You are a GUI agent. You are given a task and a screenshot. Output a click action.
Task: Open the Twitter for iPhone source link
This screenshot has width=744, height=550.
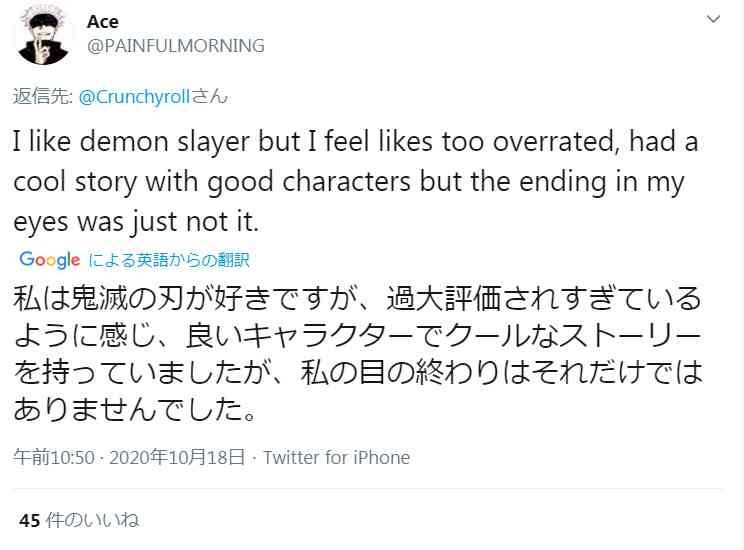pos(336,457)
